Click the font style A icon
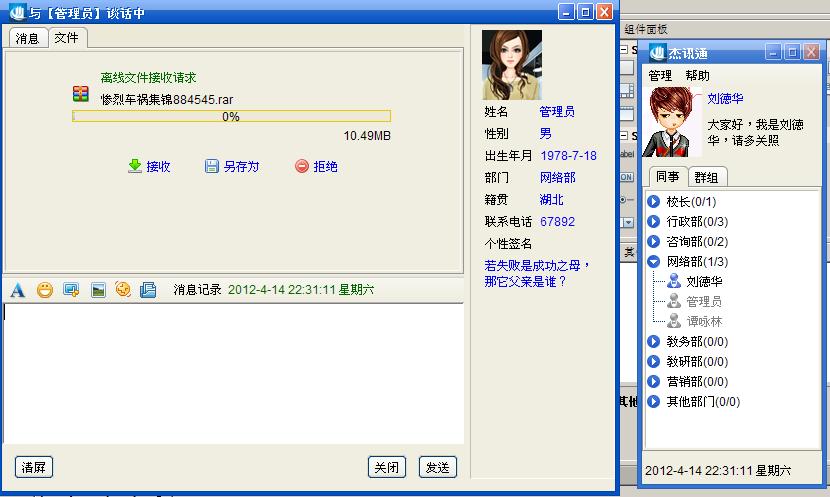This screenshot has width=830, height=497. coord(17,290)
